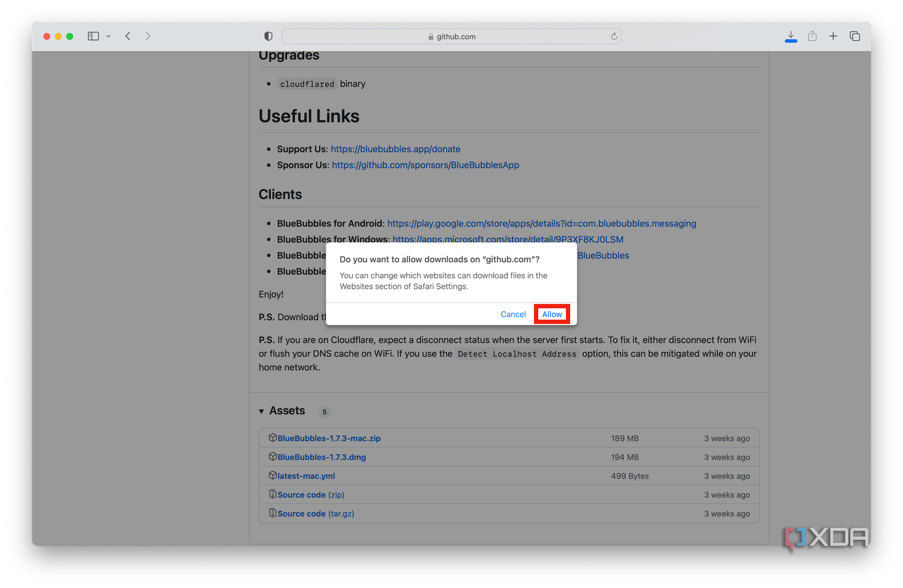Click the Useful Links heading
The height and width of the screenshot is (588, 903).
pyautogui.click(x=309, y=116)
